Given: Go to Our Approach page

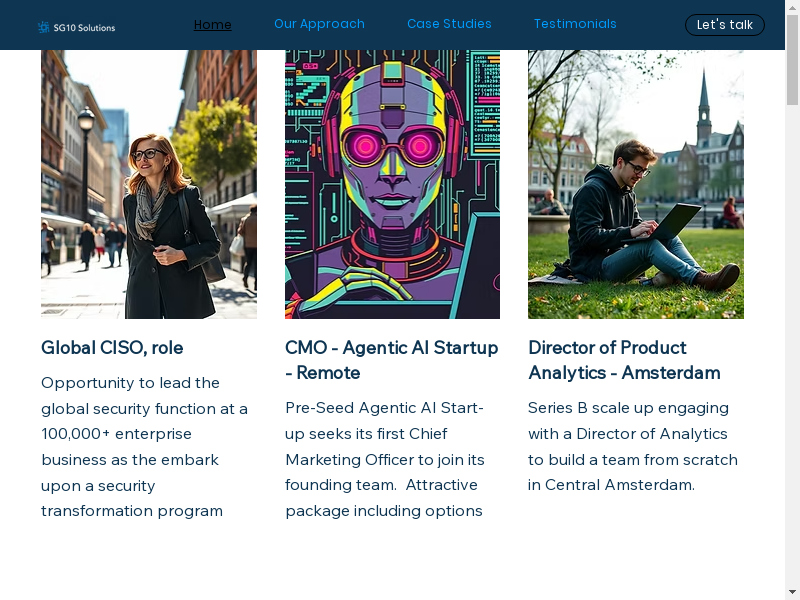Looking at the screenshot, I should (319, 24).
